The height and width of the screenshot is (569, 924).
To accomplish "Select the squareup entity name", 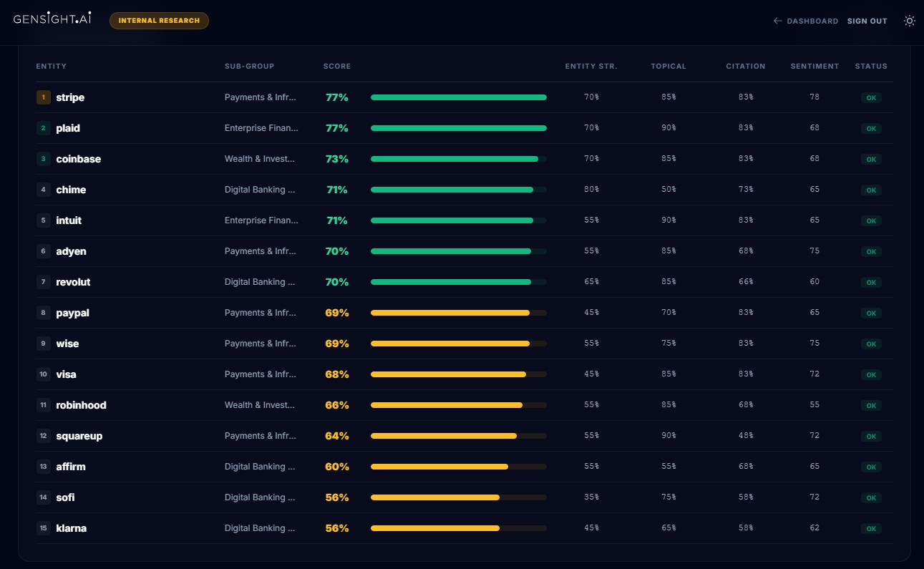I will 79,436.
